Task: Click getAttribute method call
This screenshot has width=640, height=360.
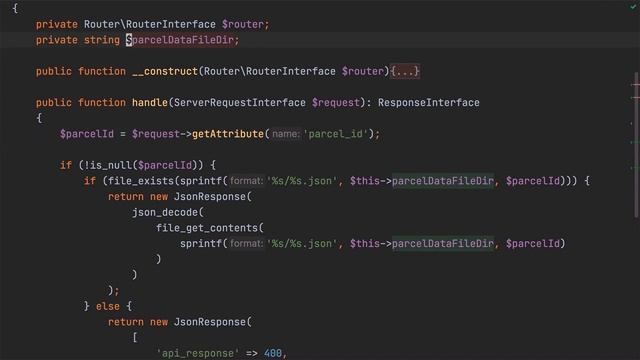Action: [x=228, y=134]
